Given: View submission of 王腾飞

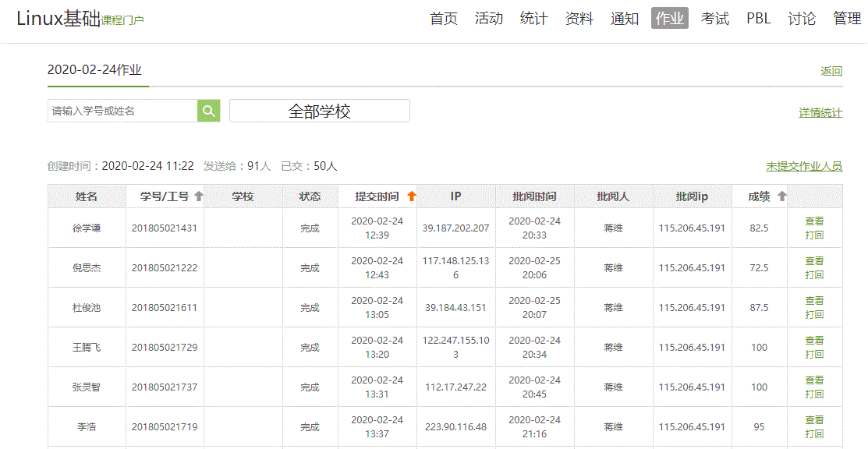Looking at the screenshot, I should click(x=814, y=341).
